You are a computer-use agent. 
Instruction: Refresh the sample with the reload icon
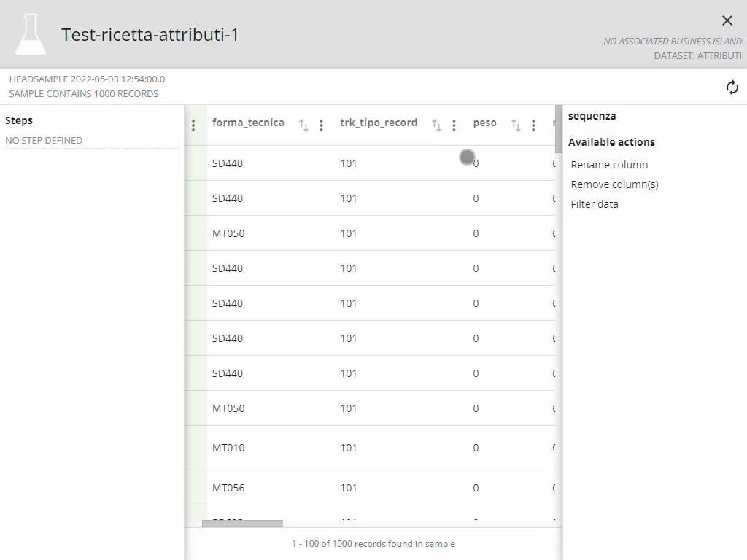[x=732, y=87]
